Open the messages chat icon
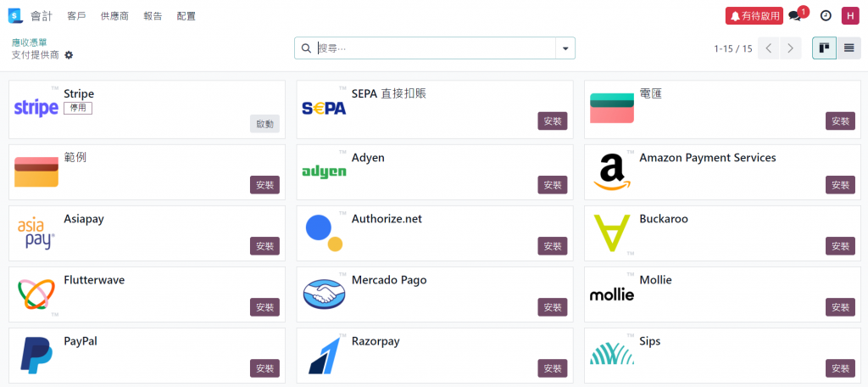Viewport: 868px width, 387px height. point(794,15)
